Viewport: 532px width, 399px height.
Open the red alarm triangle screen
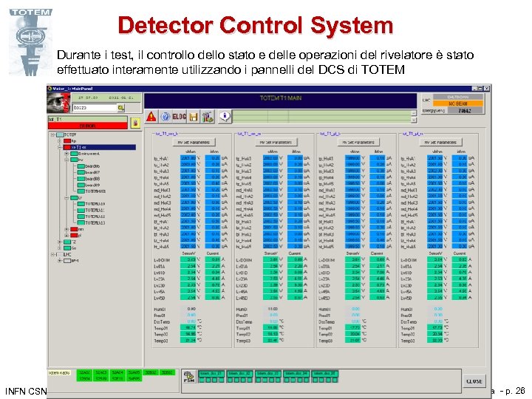tap(151, 117)
